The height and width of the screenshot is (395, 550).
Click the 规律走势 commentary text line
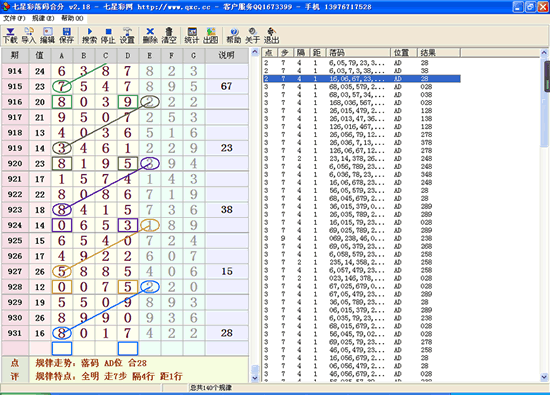[91, 363]
